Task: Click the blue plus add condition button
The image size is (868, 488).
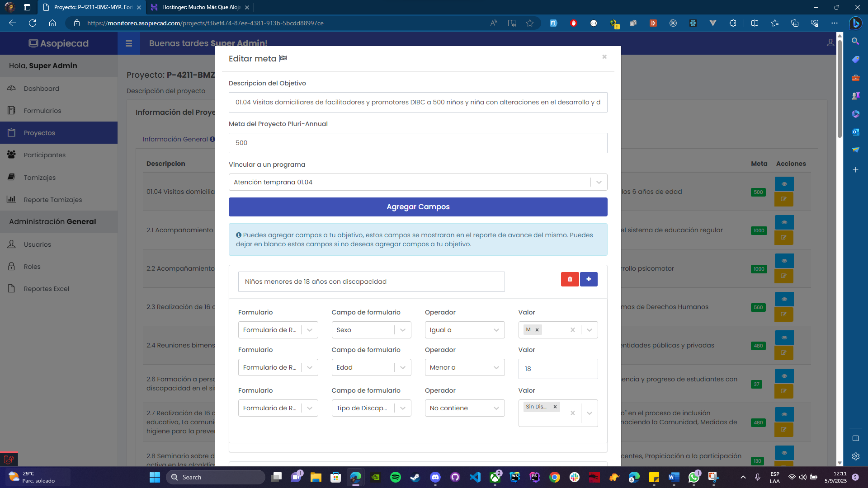Action: point(589,279)
